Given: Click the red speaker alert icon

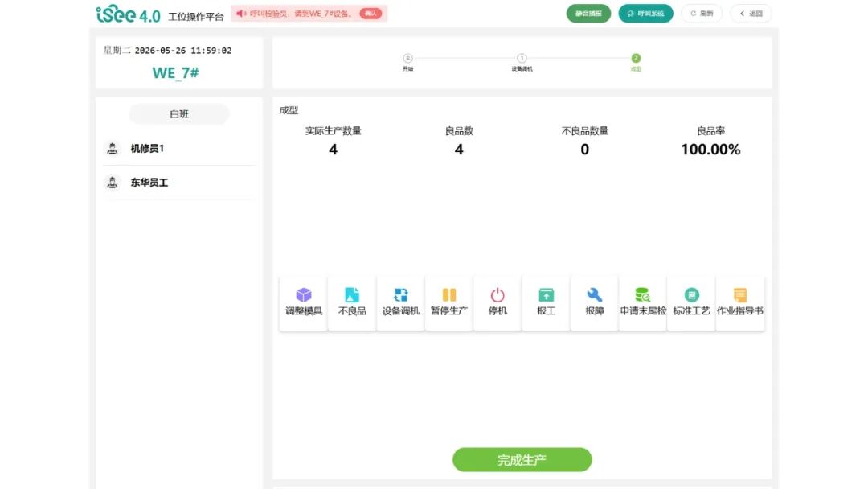Looking at the screenshot, I should click(x=241, y=14).
